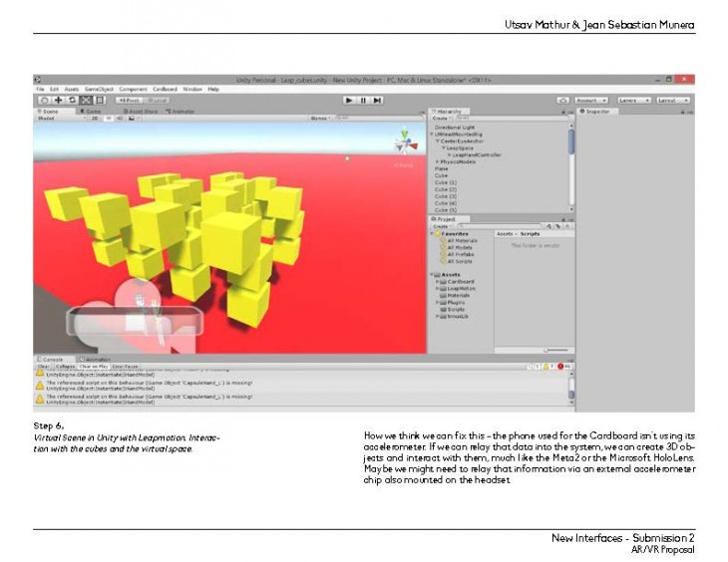Open the cloud services icon
The image size is (728, 562).
click(x=562, y=100)
